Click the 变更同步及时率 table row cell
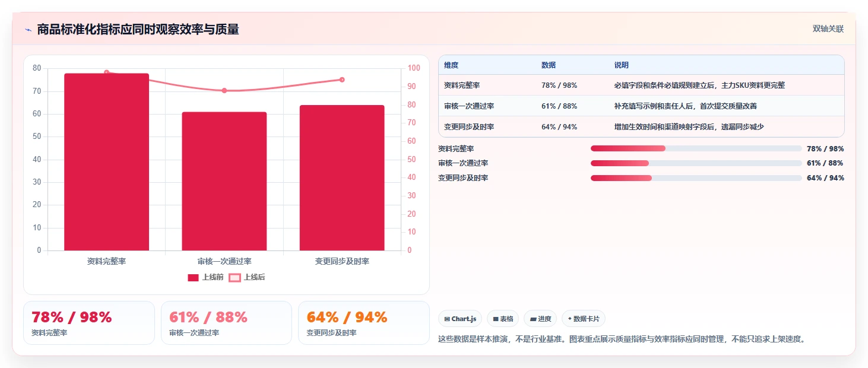This screenshot has width=868, height=368. pyautogui.click(x=469, y=127)
